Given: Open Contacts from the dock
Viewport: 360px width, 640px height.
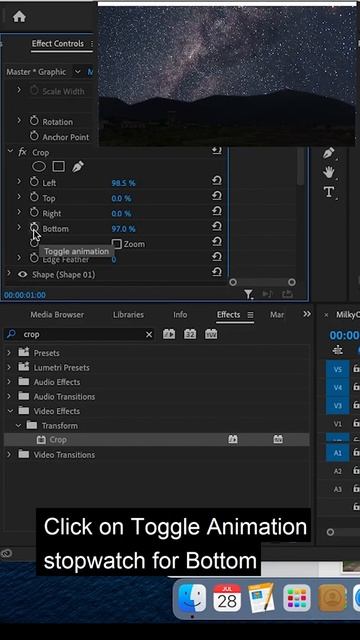Looking at the screenshot, I should [x=332, y=598].
